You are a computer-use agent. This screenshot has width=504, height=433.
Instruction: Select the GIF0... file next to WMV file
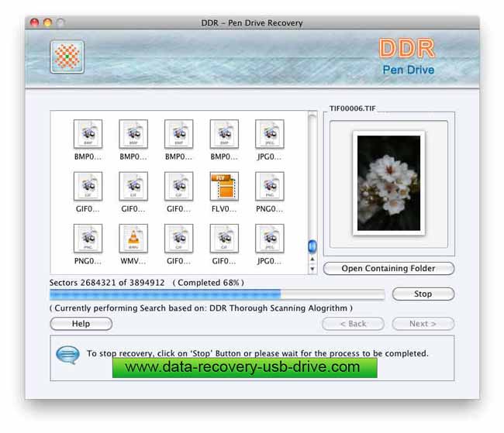pyautogui.click(x=178, y=239)
